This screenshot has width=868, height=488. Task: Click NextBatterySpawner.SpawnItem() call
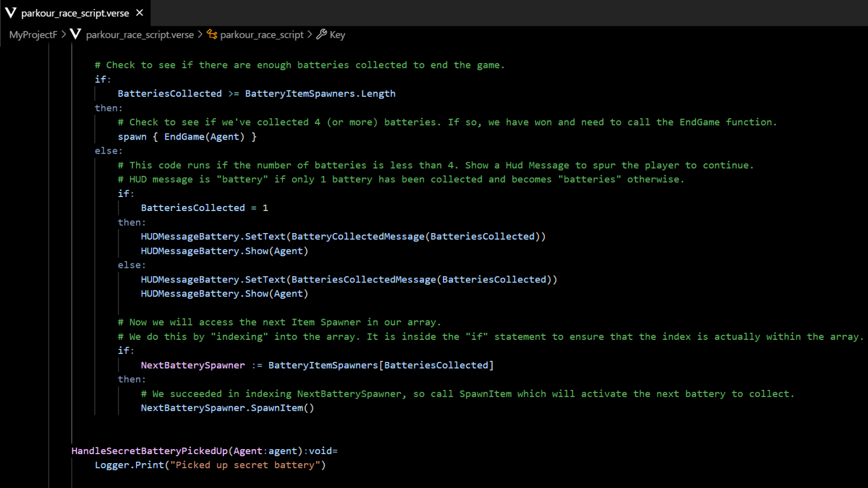(227, 408)
